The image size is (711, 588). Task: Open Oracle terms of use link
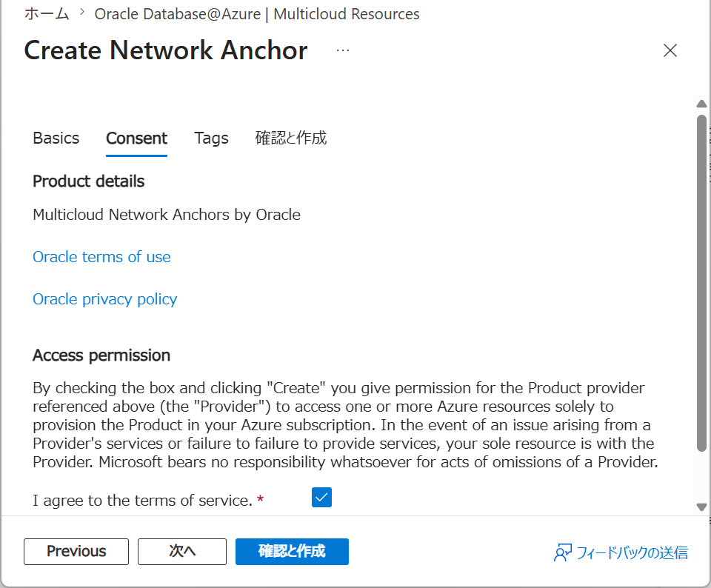pos(101,256)
